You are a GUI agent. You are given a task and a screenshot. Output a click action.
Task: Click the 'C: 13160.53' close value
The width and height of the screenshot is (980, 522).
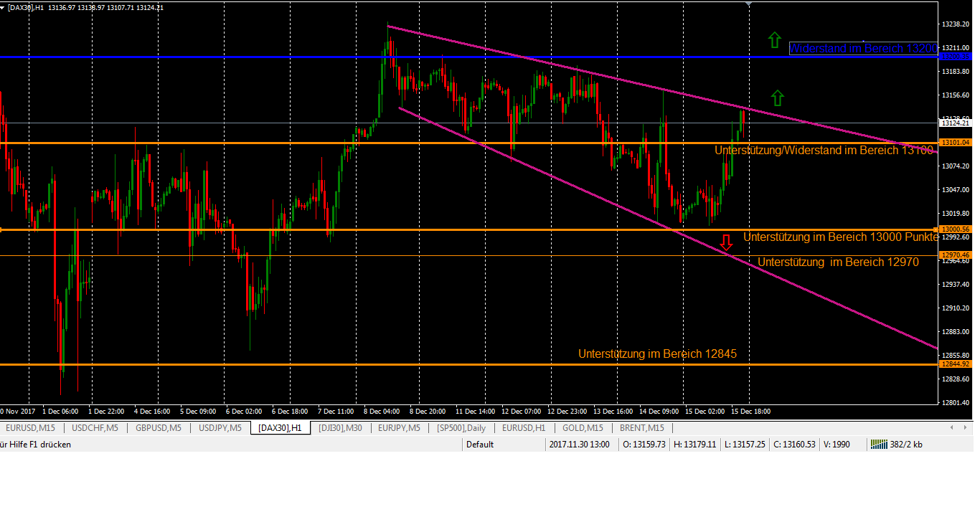[x=795, y=445]
